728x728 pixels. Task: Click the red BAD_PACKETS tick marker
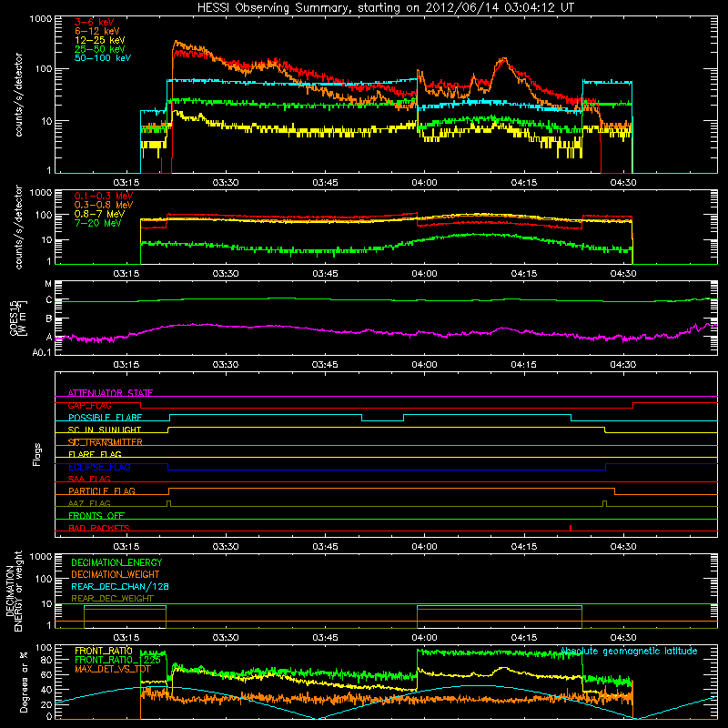(571, 528)
